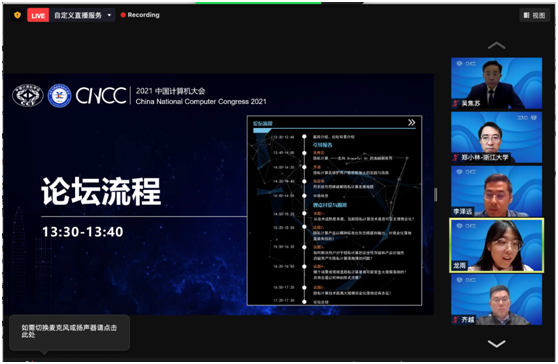Select the highlighted 龙雨 speaker thumbnail
This screenshot has width=558, height=364.
pos(496,246)
